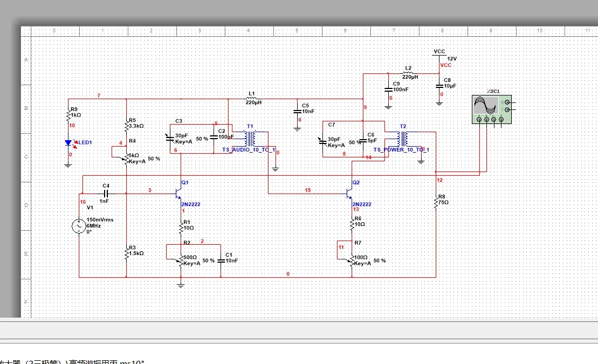598x364 pixels.
Task: Select the XSC1 oscilloscope instrument
Action: click(492, 109)
